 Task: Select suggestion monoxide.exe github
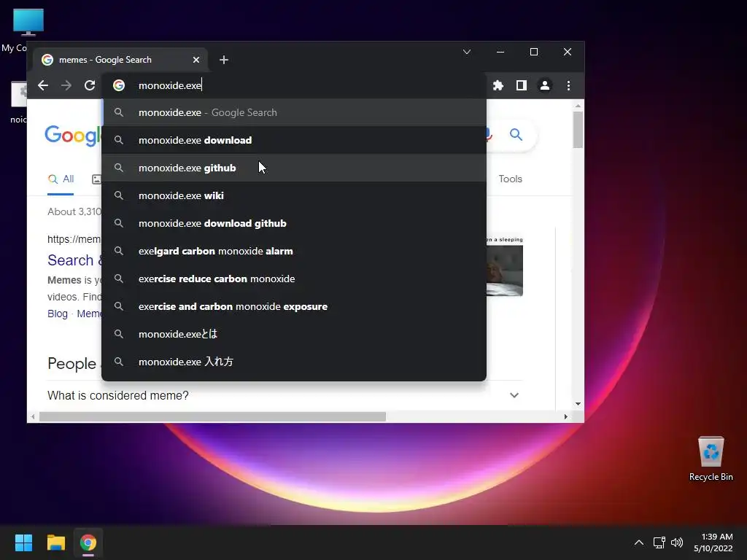[x=294, y=168]
